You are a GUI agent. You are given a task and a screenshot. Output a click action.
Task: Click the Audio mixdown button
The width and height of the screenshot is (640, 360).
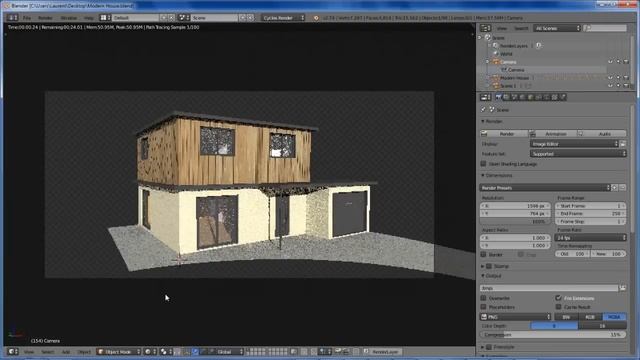(602, 134)
